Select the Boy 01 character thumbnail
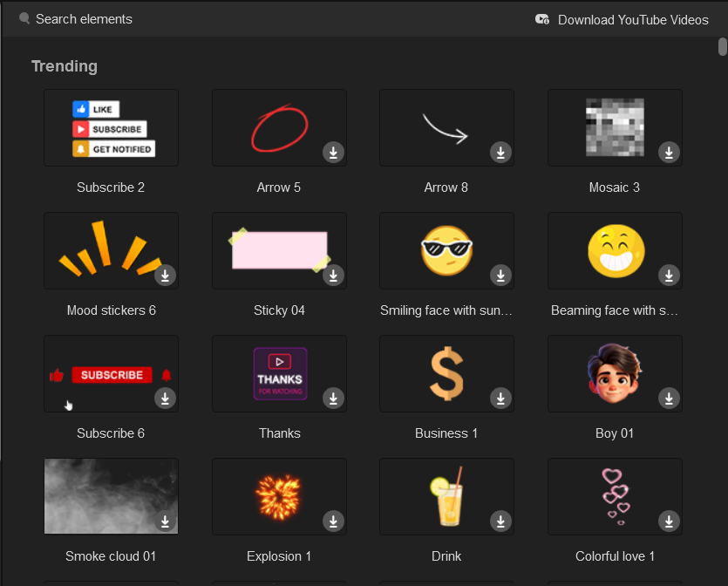The height and width of the screenshot is (586, 728). 615,374
